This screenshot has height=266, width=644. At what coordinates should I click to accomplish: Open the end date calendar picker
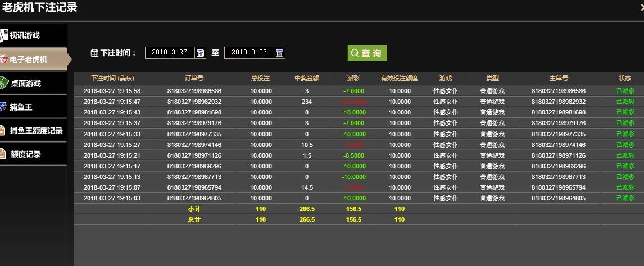coord(279,53)
